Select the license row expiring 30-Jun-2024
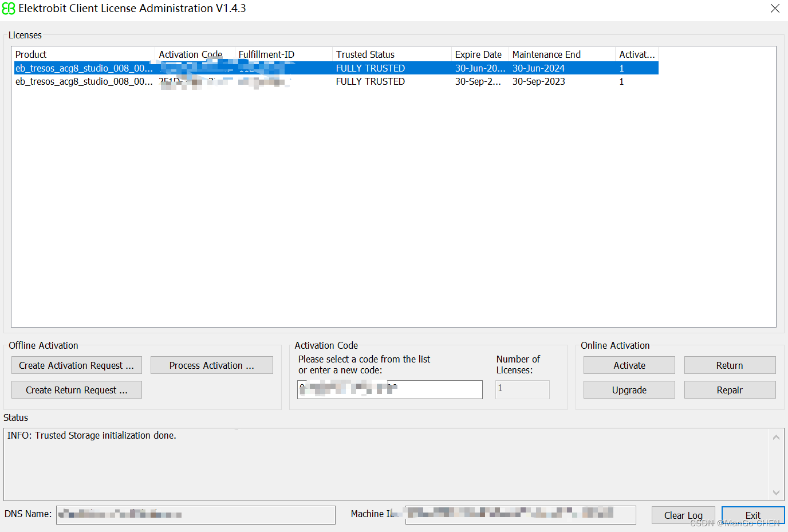 coord(336,68)
